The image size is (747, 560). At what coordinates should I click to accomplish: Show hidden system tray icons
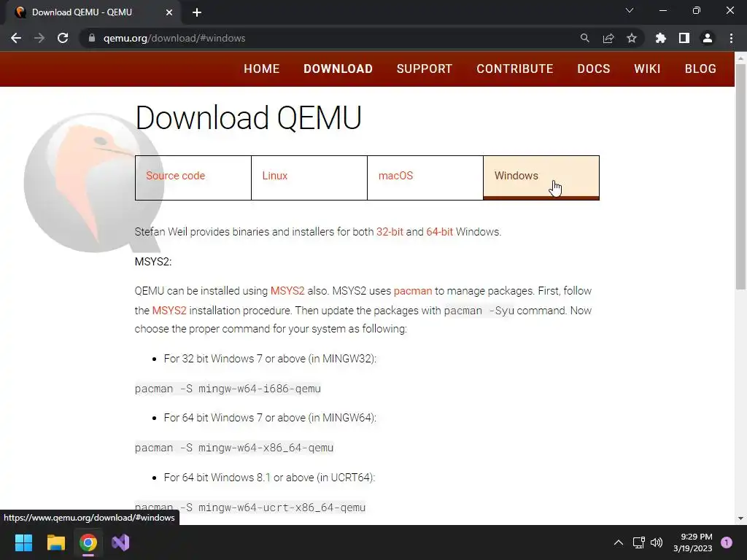[x=619, y=542]
